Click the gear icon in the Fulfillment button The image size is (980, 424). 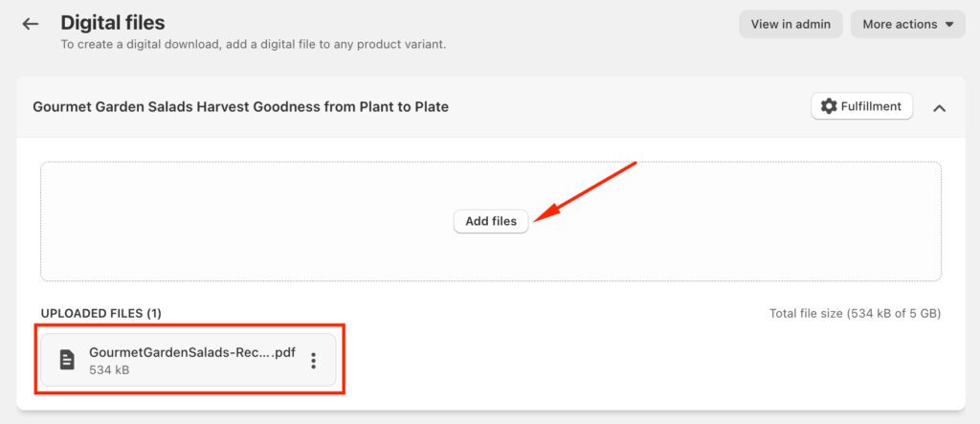click(x=829, y=106)
